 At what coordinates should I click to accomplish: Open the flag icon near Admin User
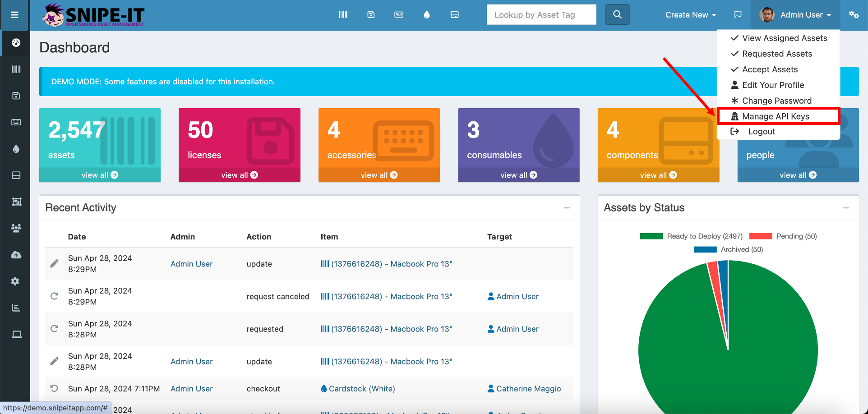(738, 14)
